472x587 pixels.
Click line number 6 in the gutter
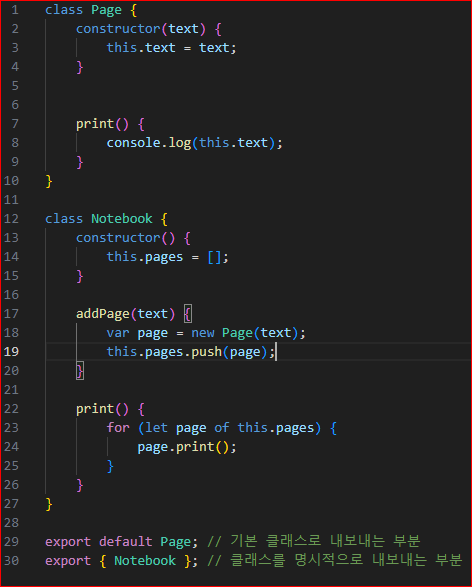[15, 105]
